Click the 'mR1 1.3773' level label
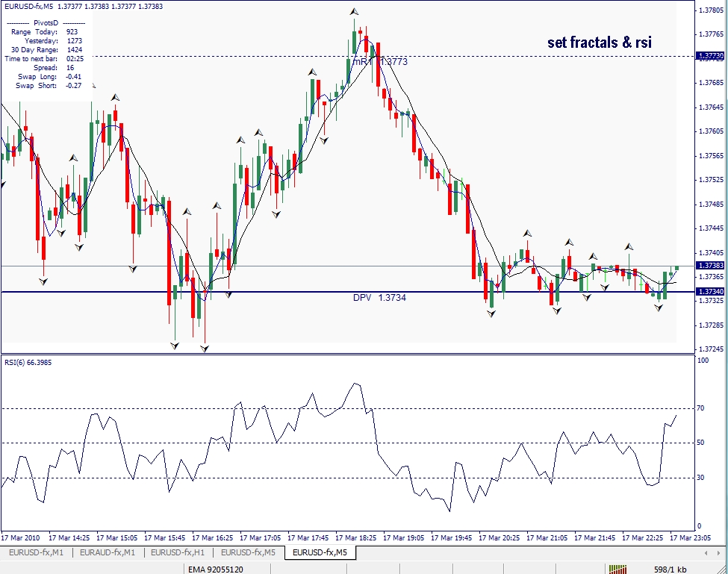Screen dimensions: 728x574 point(380,62)
